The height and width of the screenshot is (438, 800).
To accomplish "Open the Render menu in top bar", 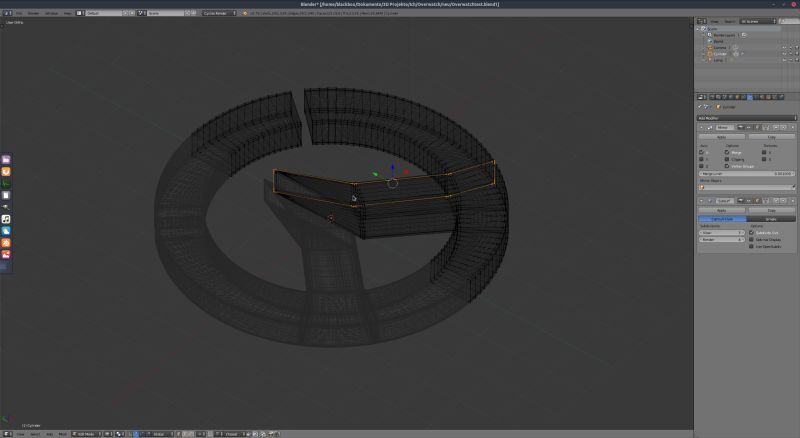I will click(x=33, y=13).
